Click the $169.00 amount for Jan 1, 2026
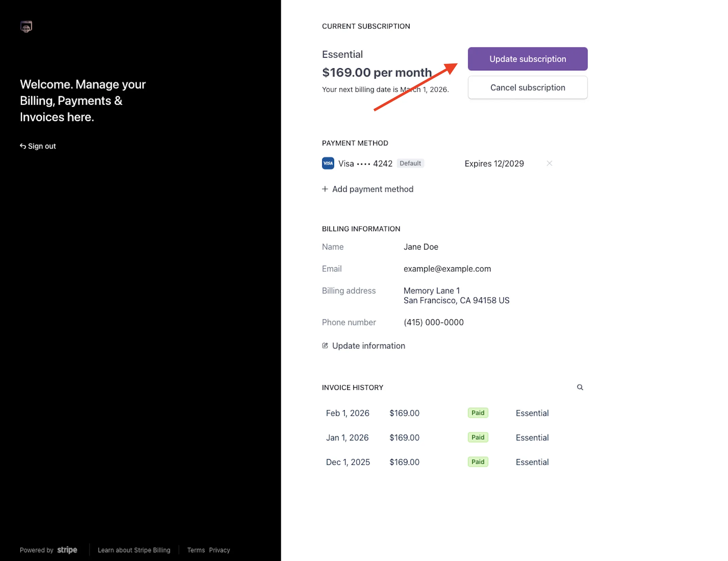 tap(404, 437)
